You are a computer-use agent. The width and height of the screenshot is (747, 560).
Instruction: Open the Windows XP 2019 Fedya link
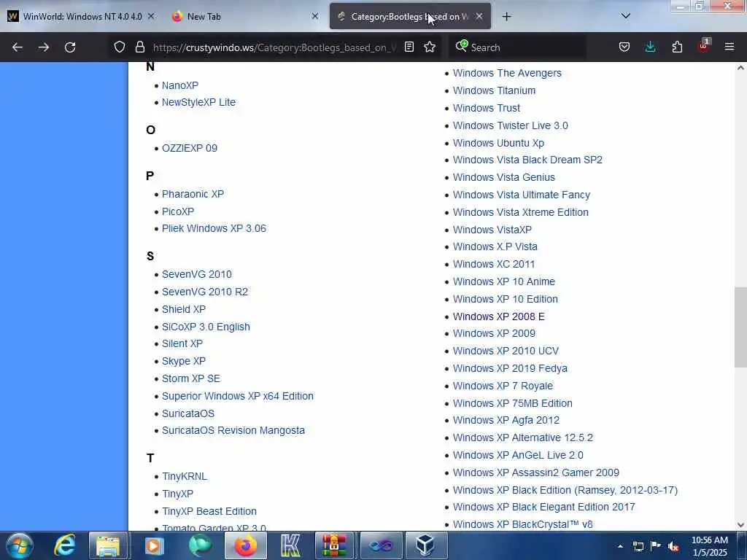tap(510, 368)
